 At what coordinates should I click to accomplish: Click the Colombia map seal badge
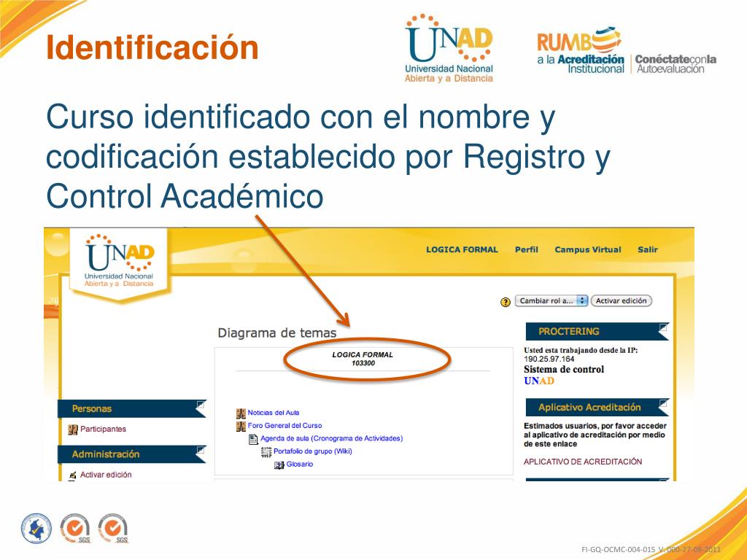coord(36,529)
